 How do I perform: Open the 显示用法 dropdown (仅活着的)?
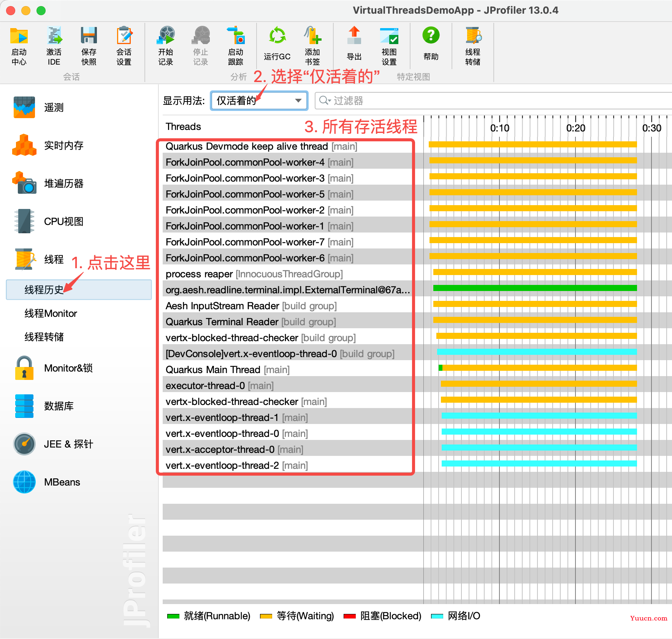pyautogui.click(x=259, y=101)
